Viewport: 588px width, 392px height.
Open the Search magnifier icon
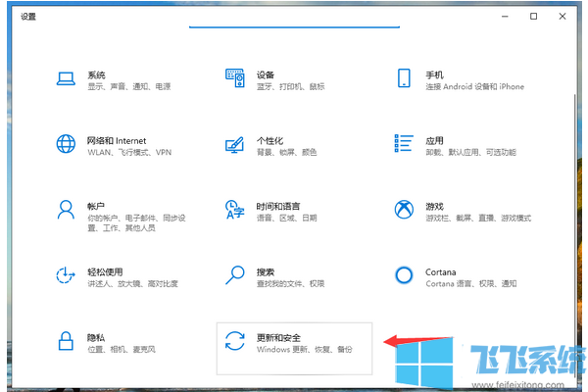tap(235, 275)
